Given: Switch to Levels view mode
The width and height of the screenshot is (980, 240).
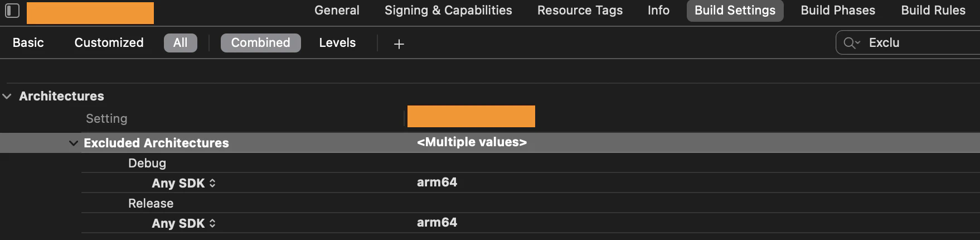Looking at the screenshot, I should [337, 43].
